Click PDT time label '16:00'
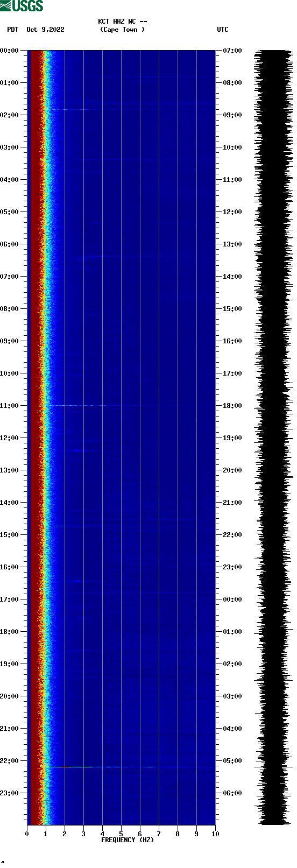The width and height of the screenshot is (297, 868). click(x=10, y=567)
